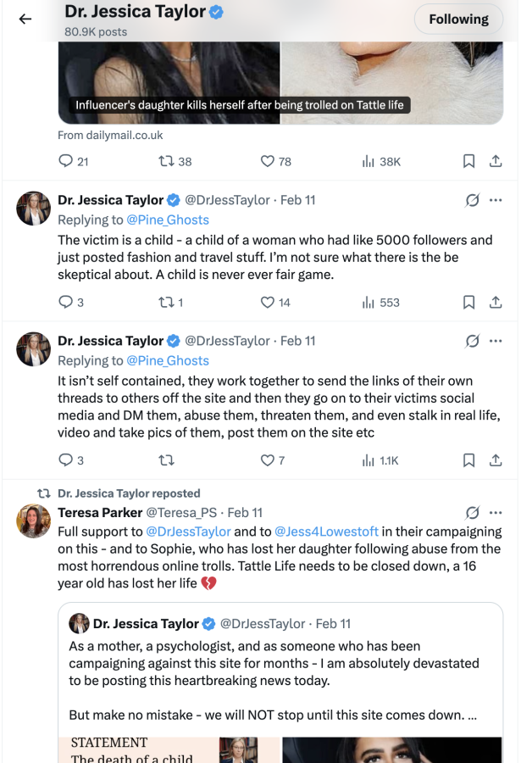This screenshot has height=763, width=532.
Task: Repost the post with 38 reposts
Action: (175, 161)
